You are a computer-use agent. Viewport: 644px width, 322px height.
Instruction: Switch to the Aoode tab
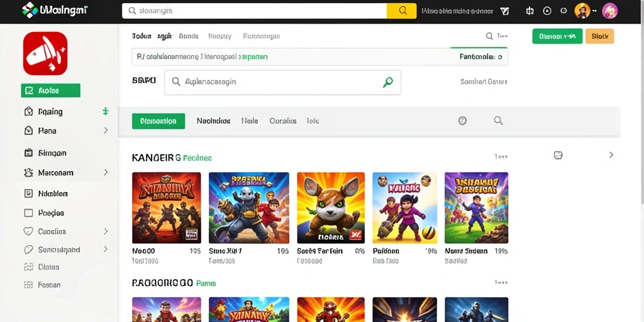click(x=189, y=36)
